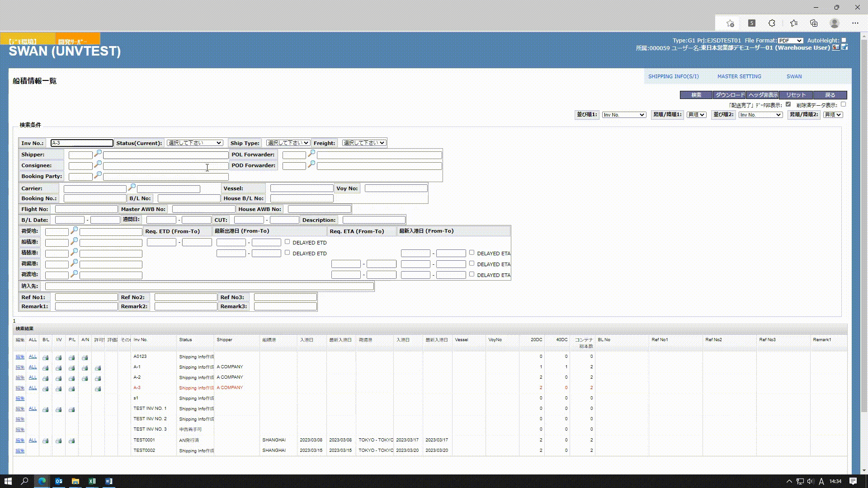
Task: Open SWAN menu item
Action: [x=794, y=76]
